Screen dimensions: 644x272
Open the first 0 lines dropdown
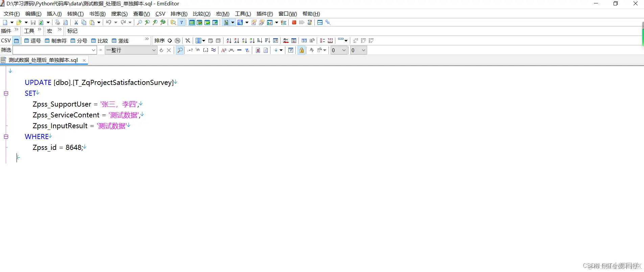(x=344, y=50)
